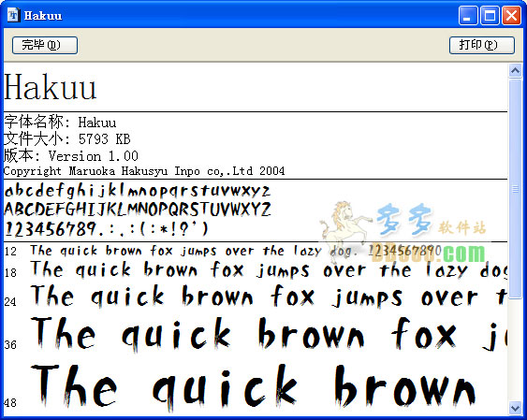Click the 版本: Version 1.00 line
Image resolution: width=527 pixels, height=420 pixels.
coord(71,156)
